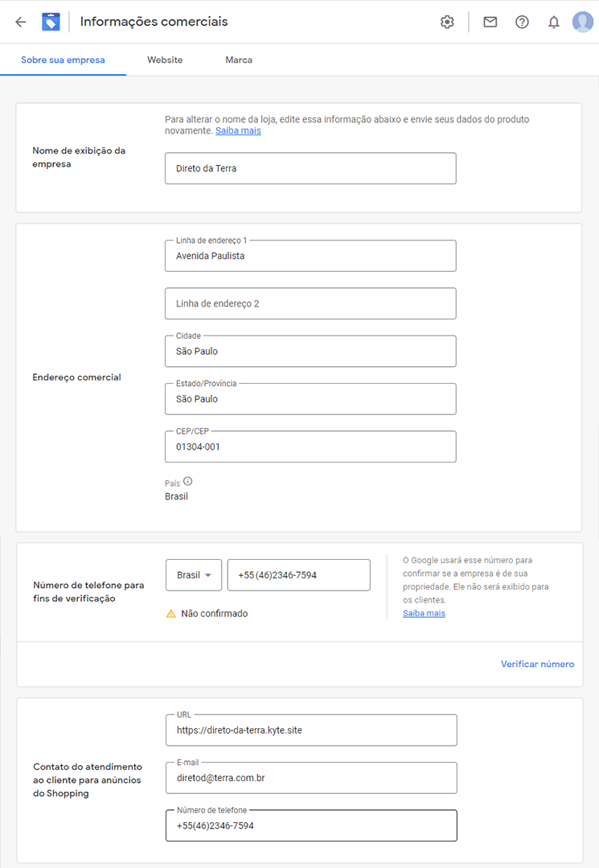Click the CEP field showing 01304-001
The image size is (599, 868).
tap(310, 446)
